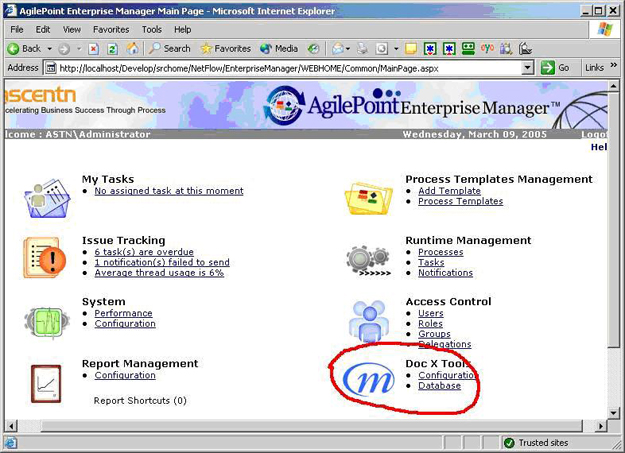Open the Add Template link
Screen dimensions: 625x453
pyautogui.click(x=449, y=191)
